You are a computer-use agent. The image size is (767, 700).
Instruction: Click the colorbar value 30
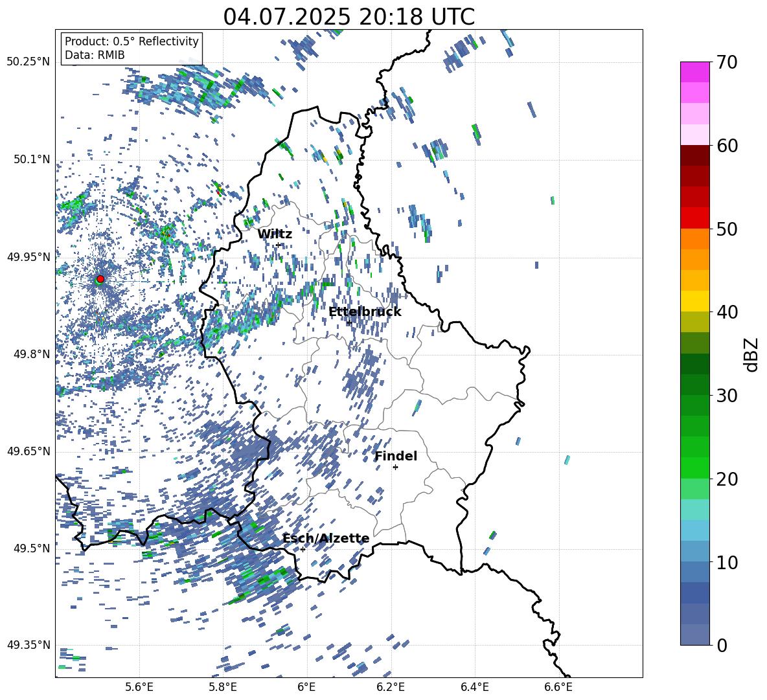pos(727,396)
